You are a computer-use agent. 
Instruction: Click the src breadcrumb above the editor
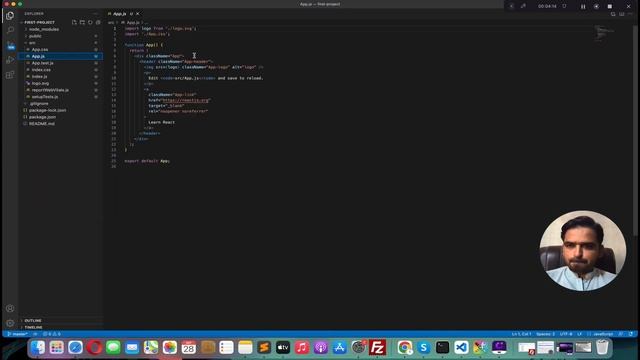[x=111, y=22]
